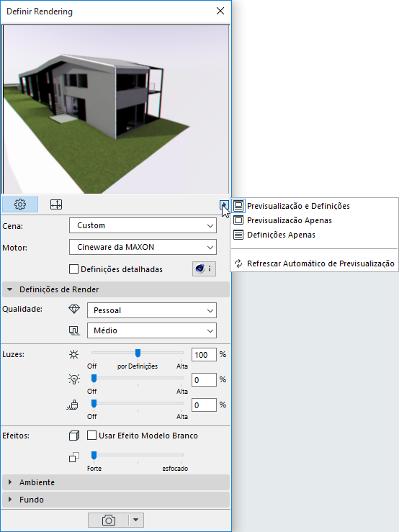Click the depth of field slider handle
Viewport: 399px width, 532px height.
[94, 455]
